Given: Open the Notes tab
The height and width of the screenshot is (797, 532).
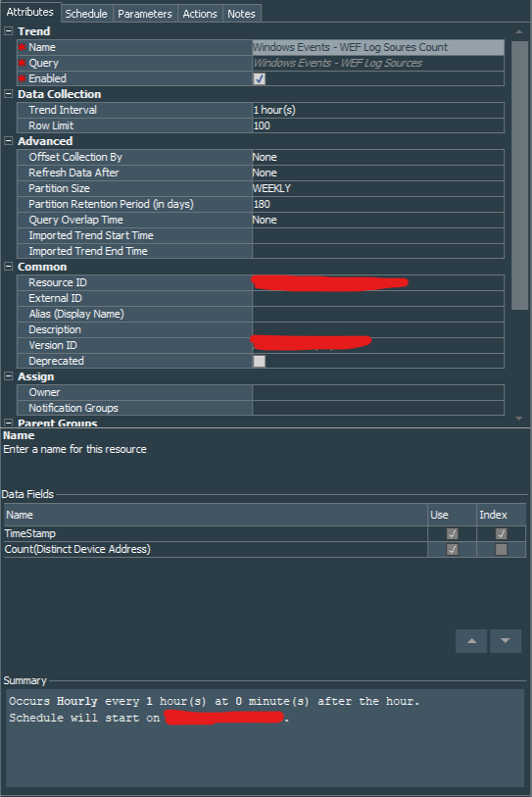Looking at the screenshot, I should pos(241,14).
